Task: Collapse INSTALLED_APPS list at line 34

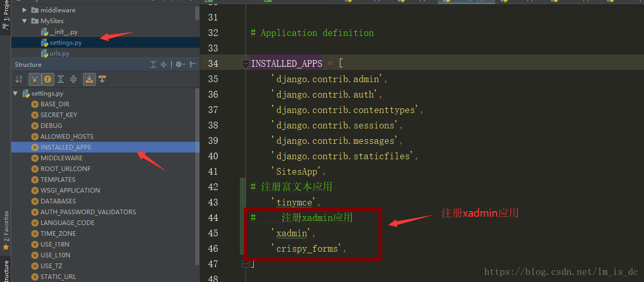Action: (x=246, y=64)
